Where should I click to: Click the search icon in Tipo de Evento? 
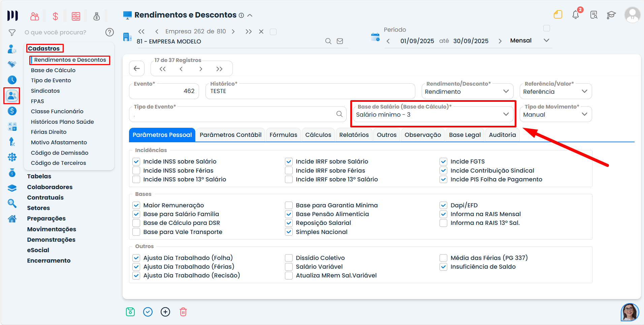pyautogui.click(x=339, y=114)
